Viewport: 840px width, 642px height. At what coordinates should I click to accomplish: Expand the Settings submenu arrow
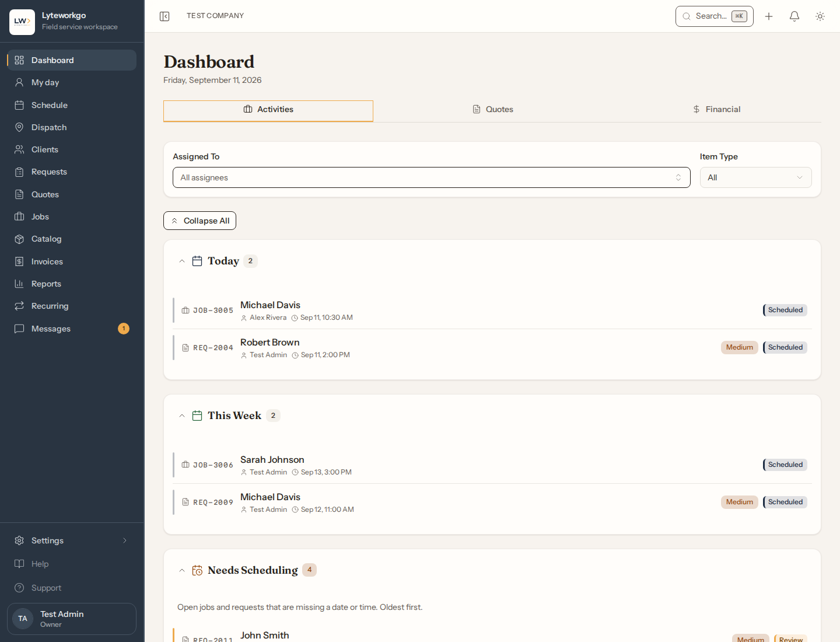point(125,540)
